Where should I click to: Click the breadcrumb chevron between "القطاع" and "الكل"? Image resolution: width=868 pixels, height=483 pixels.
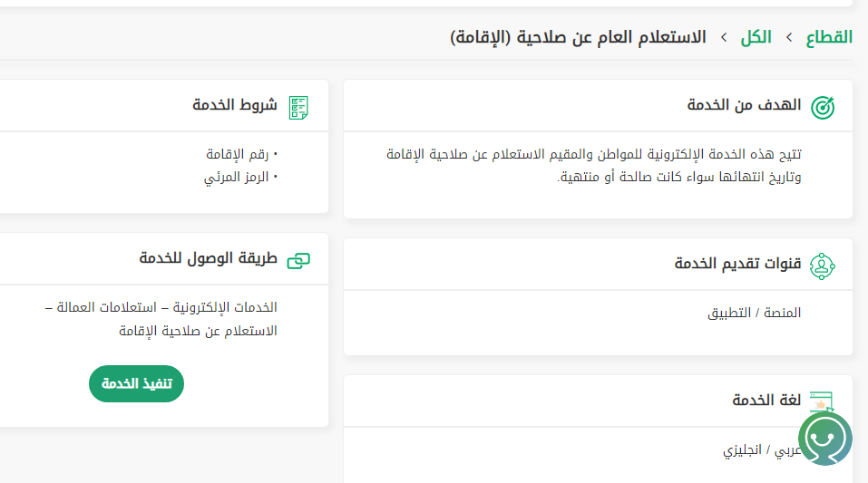coord(789,38)
